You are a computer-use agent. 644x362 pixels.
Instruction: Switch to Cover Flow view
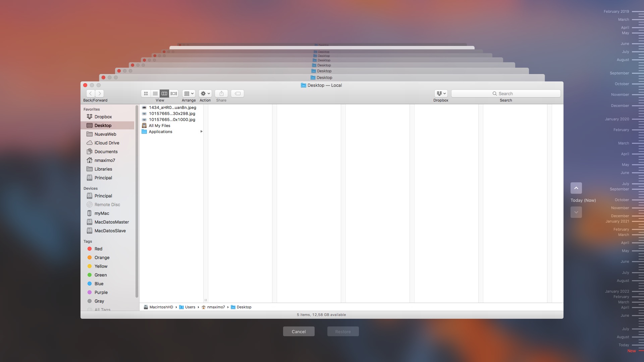(x=174, y=94)
